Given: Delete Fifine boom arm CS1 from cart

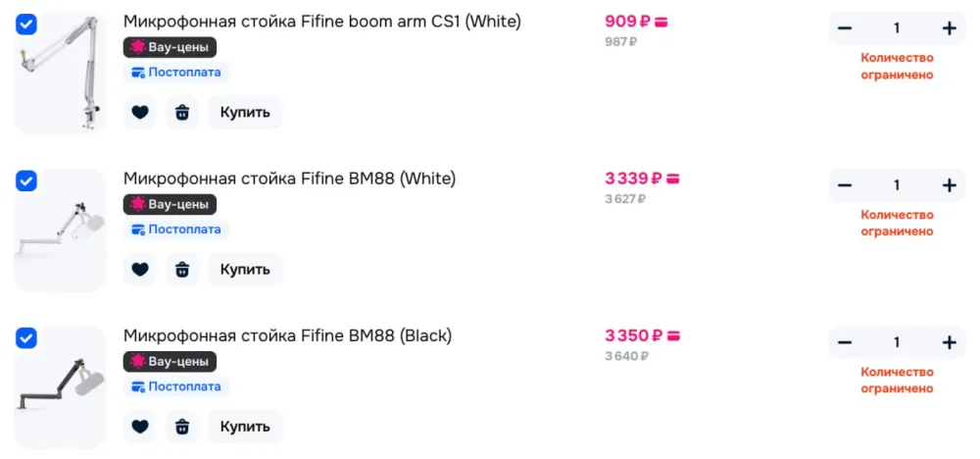Looking at the screenshot, I should point(182,112).
